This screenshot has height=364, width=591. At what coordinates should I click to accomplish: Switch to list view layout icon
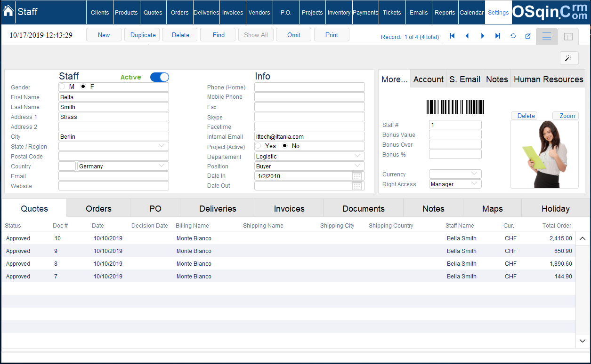(x=547, y=36)
